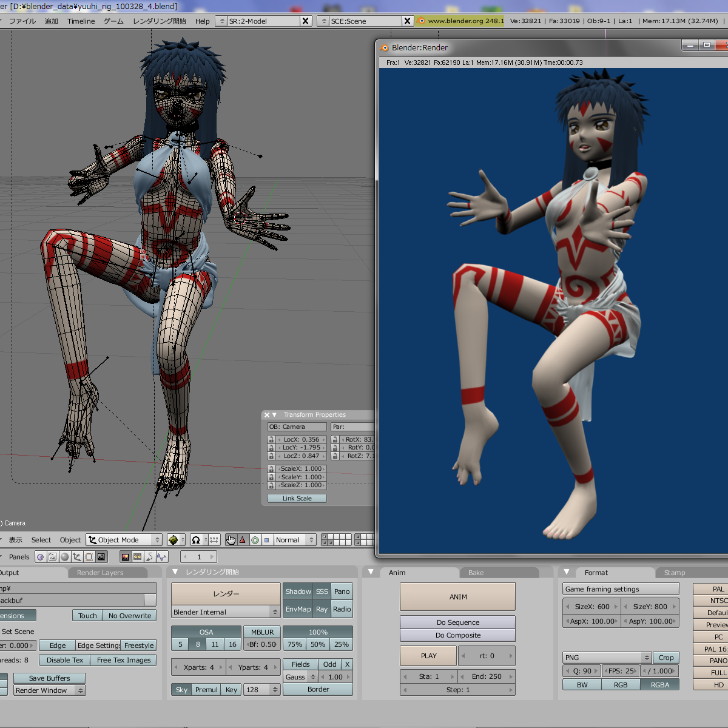This screenshot has width=728, height=728.
Task: Open the Shading context sphere icon
Action: 65,557
